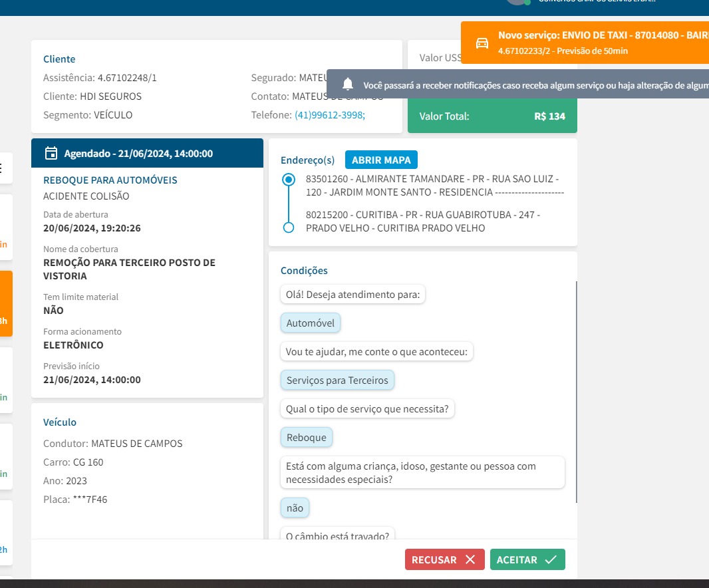Click the notifications info banner text

click(536, 85)
